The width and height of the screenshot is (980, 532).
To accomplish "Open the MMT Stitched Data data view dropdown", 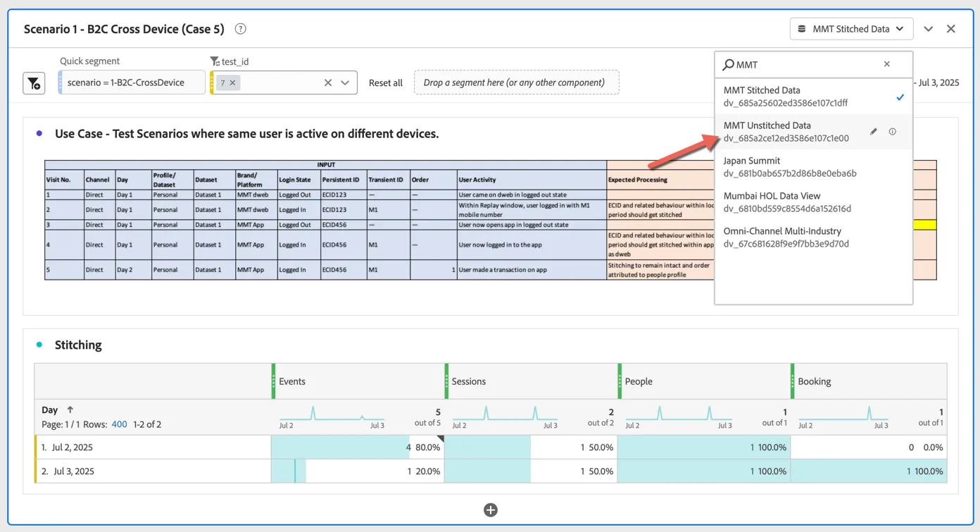I will pyautogui.click(x=851, y=29).
